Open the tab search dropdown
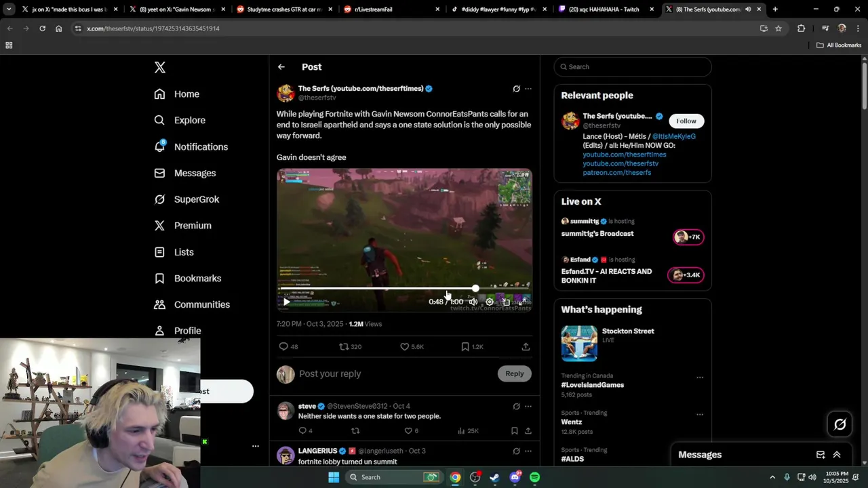 [x=9, y=9]
